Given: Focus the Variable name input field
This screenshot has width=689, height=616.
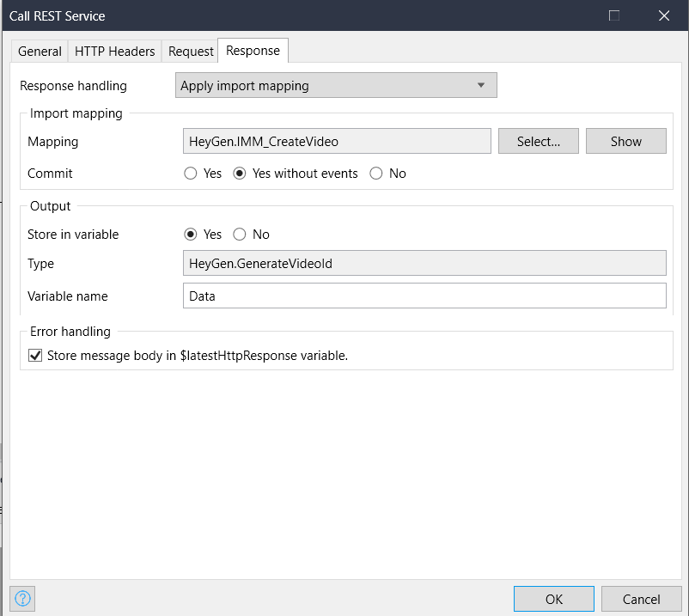Looking at the screenshot, I should (424, 296).
